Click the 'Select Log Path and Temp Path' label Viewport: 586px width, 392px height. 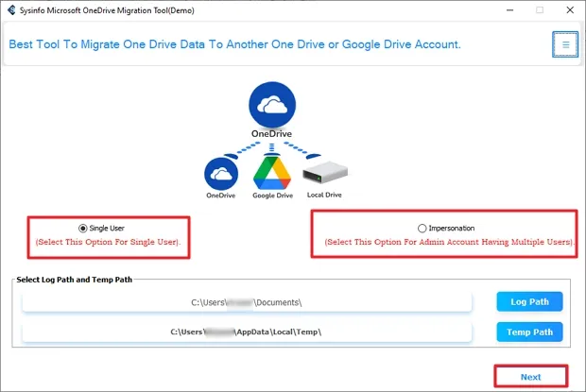(74, 280)
